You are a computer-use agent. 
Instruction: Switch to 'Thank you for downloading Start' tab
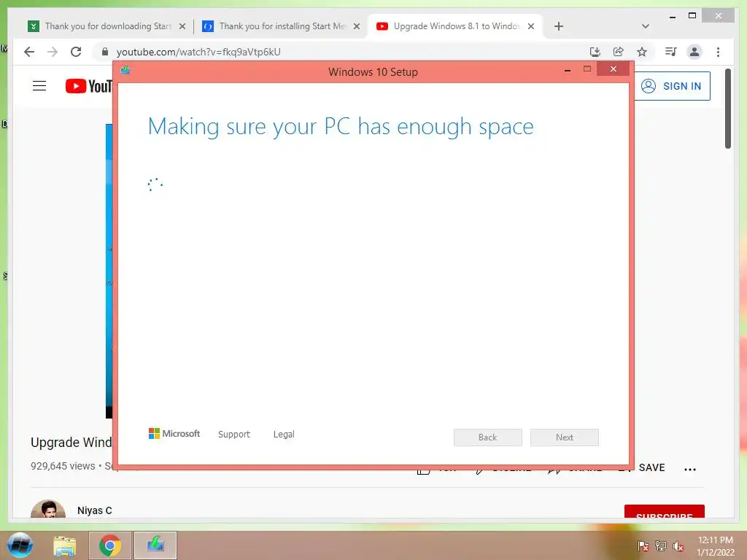(108, 26)
